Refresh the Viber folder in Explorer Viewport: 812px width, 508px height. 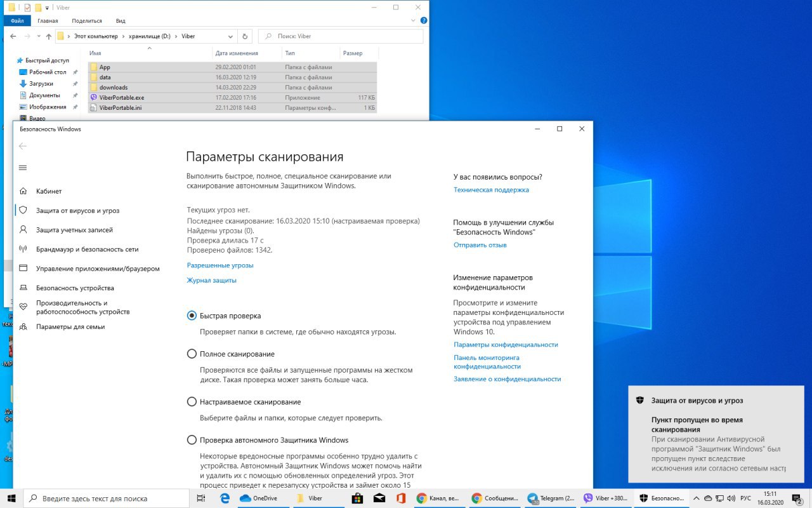[x=246, y=36]
